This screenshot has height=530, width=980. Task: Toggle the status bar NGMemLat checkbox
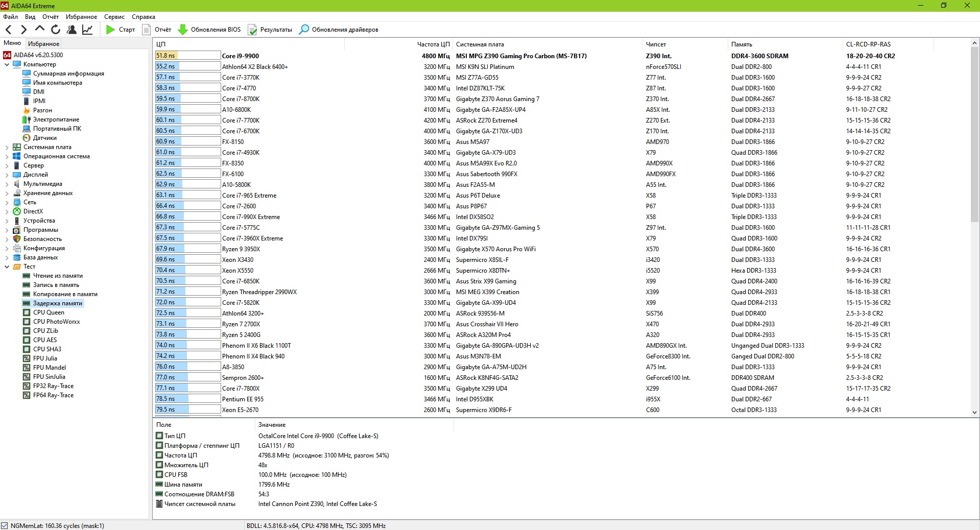[x=5, y=525]
